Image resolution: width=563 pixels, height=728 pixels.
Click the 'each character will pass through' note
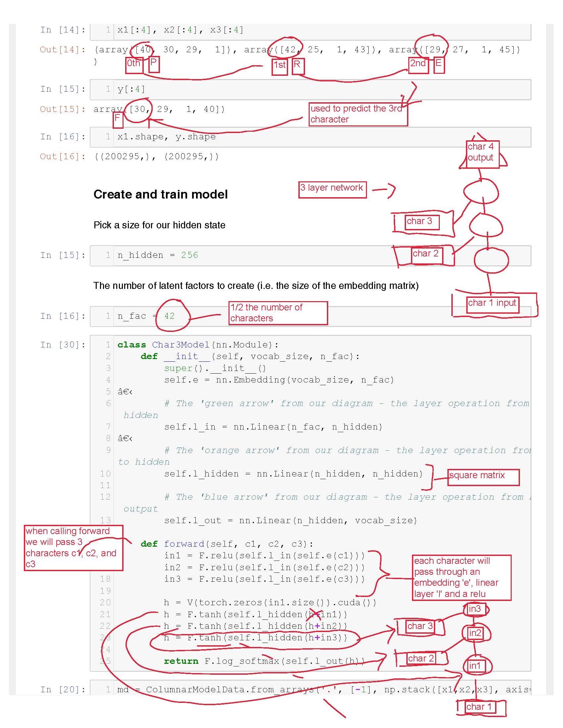click(461, 577)
